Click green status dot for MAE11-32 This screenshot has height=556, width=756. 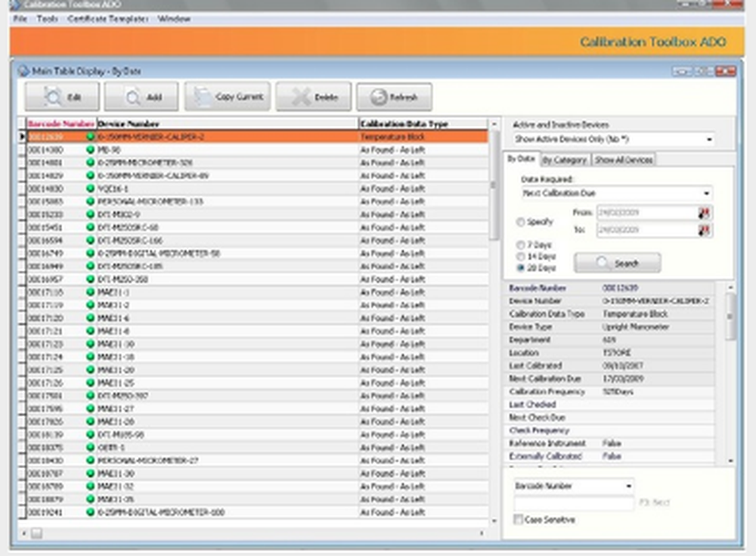tap(90, 486)
